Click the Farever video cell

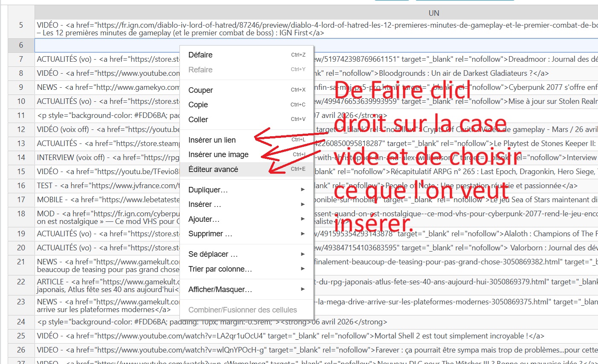(316, 350)
